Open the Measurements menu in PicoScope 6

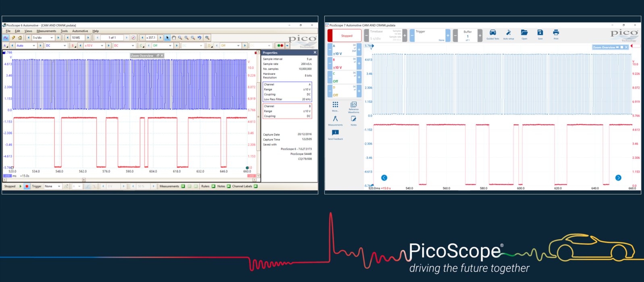click(x=46, y=31)
